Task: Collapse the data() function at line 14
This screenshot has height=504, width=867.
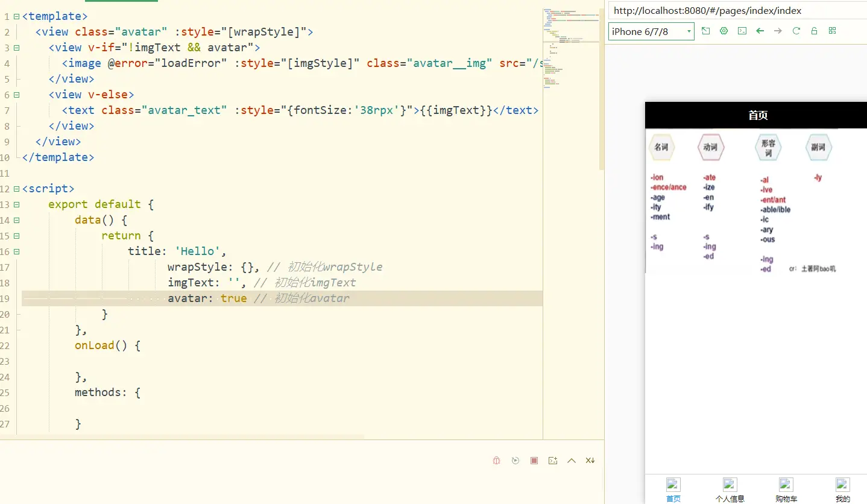Action: click(x=16, y=220)
